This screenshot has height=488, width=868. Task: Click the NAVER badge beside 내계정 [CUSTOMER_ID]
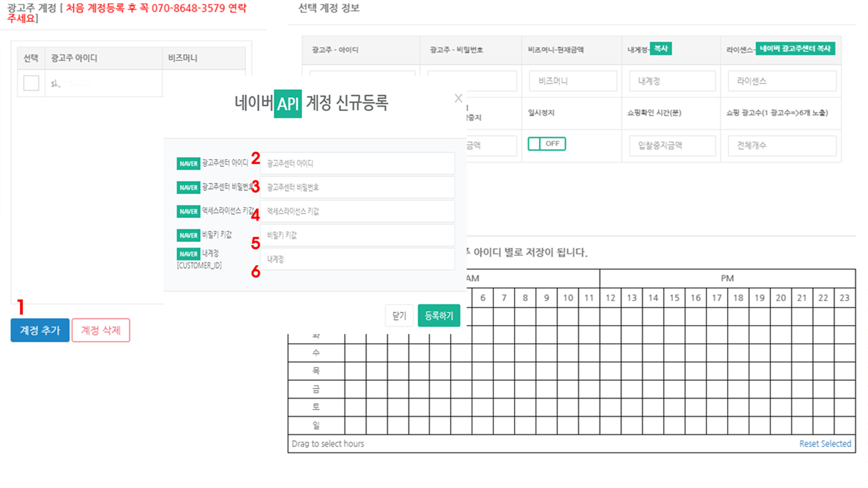[x=188, y=254]
